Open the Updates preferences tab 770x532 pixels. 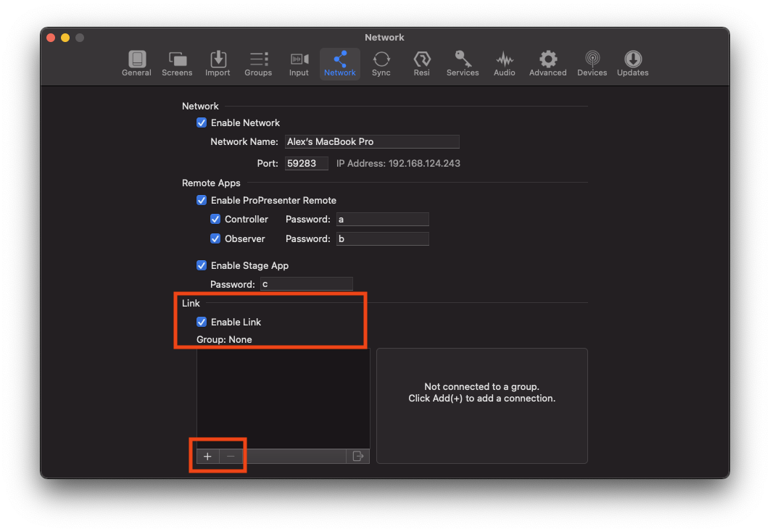click(x=633, y=63)
